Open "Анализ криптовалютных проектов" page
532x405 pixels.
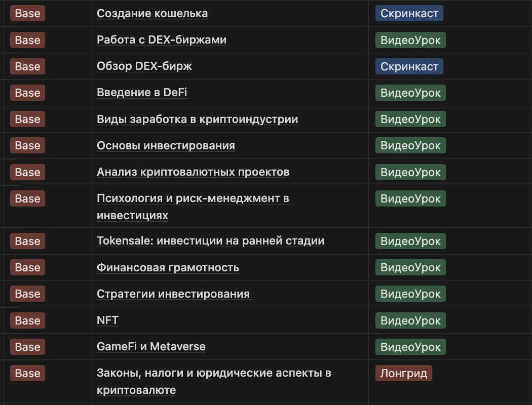pos(193,172)
